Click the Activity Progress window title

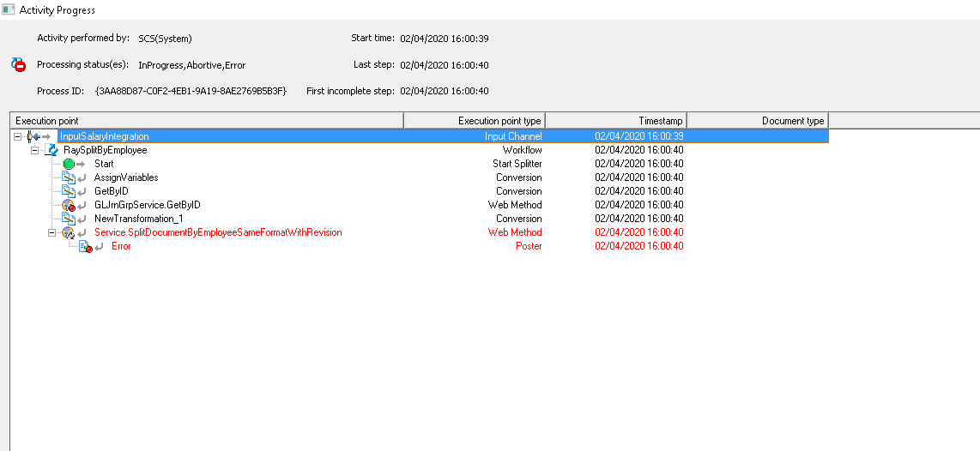(57, 10)
